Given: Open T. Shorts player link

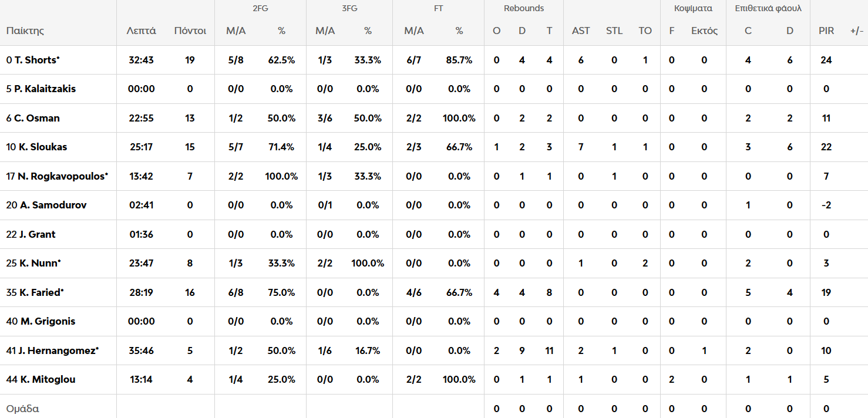Looking at the screenshot, I should click(36, 60).
